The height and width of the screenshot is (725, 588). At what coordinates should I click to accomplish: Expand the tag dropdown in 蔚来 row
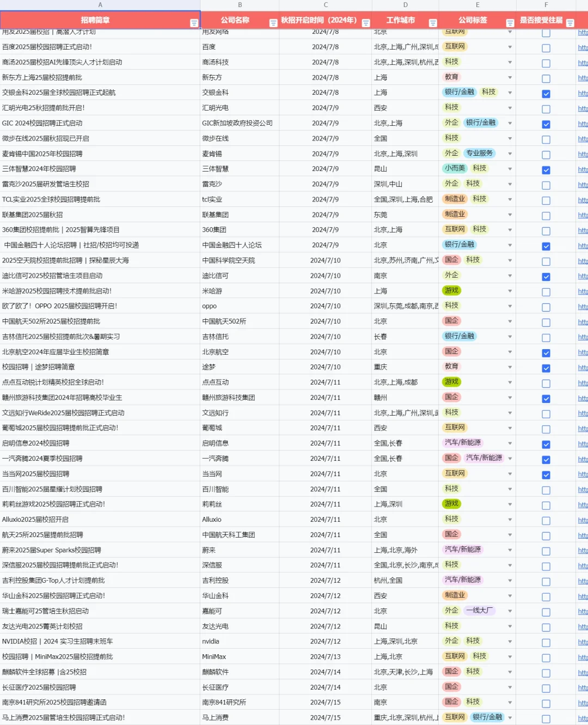coord(510,550)
